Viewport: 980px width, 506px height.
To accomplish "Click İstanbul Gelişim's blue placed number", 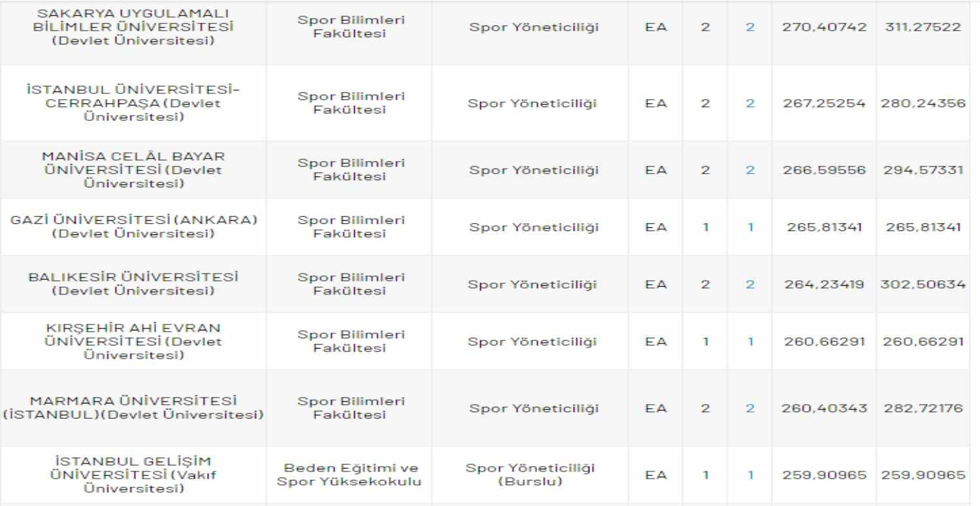I will coord(750,476).
